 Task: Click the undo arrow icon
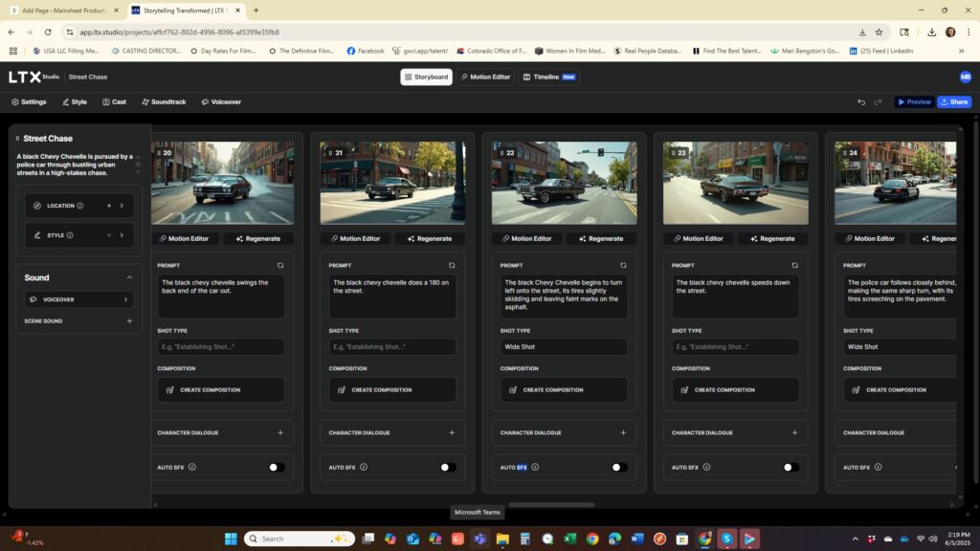point(861,102)
